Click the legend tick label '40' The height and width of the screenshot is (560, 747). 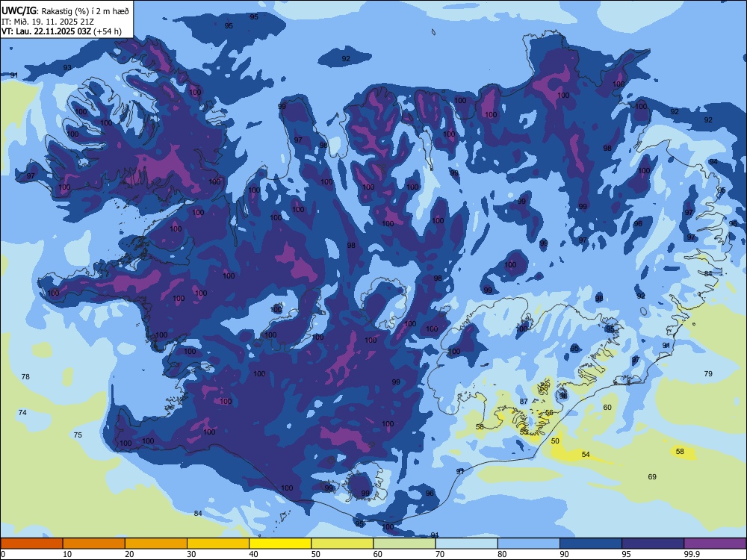tap(253, 554)
